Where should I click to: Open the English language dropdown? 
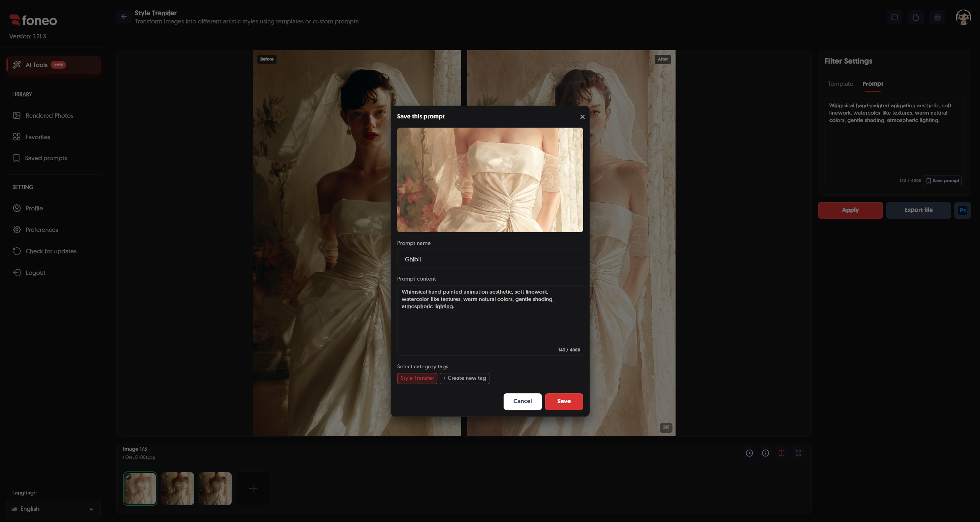[53, 509]
